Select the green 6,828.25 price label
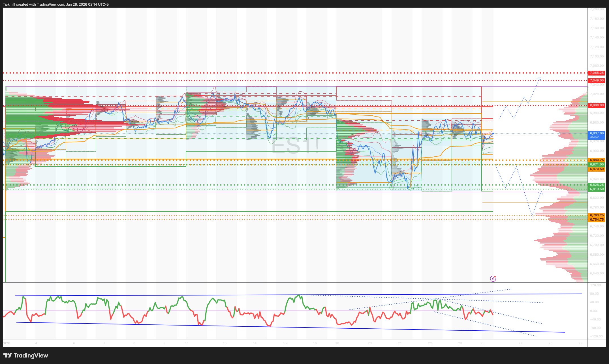The width and height of the screenshot is (609, 364). [x=597, y=185]
